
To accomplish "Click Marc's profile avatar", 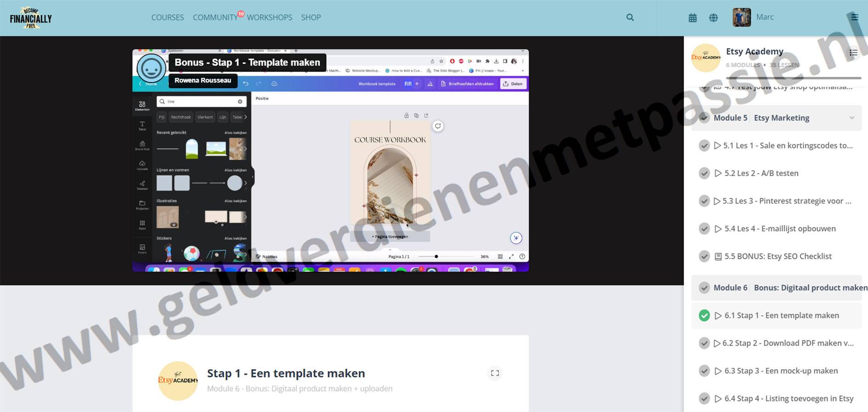I will click(741, 17).
